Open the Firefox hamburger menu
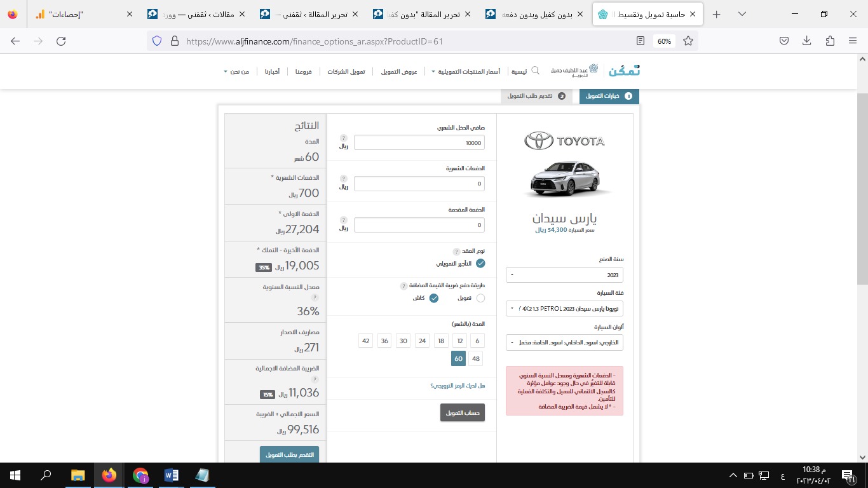The width and height of the screenshot is (868, 488). click(853, 41)
